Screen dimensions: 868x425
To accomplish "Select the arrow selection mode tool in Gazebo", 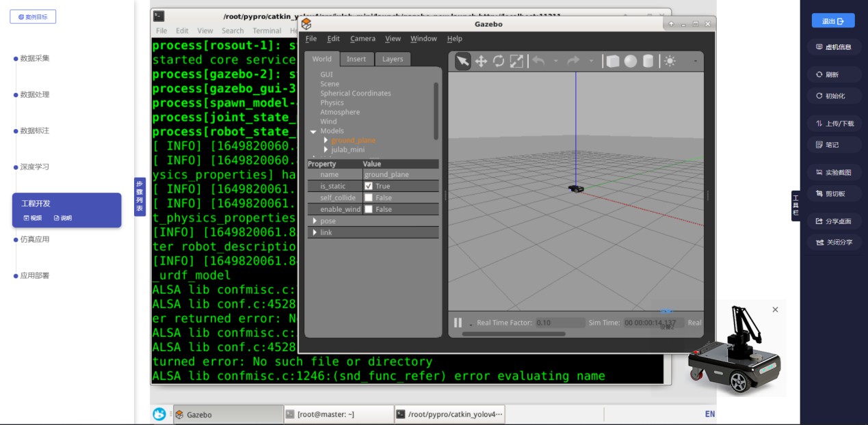I will pyautogui.click(x=463, y=61).
